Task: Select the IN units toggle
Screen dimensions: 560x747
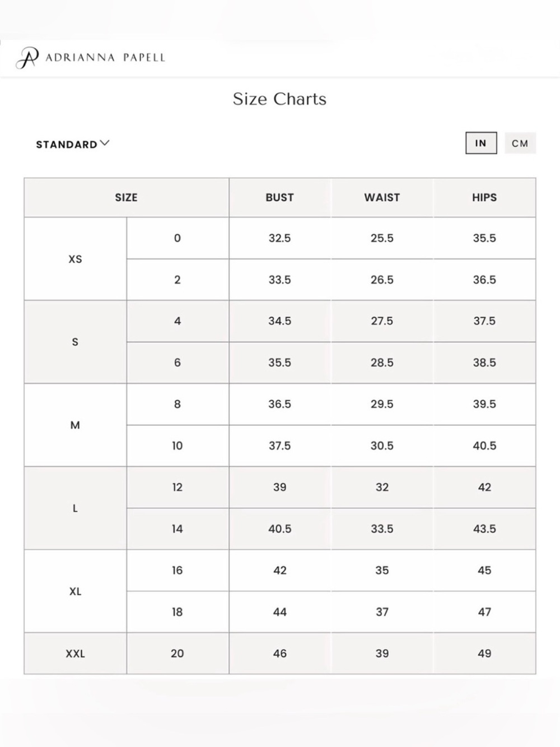Action: click(481, 143)
